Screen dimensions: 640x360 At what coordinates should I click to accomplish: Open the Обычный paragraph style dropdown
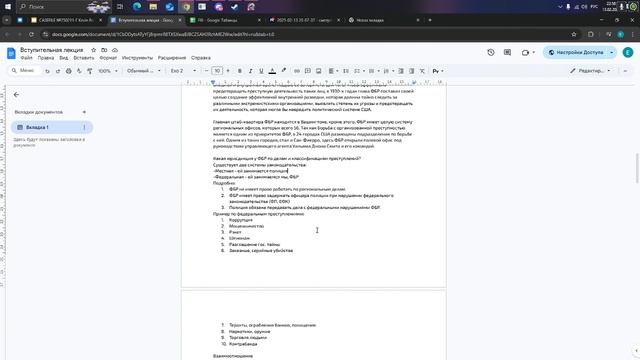tap(144, 71)
